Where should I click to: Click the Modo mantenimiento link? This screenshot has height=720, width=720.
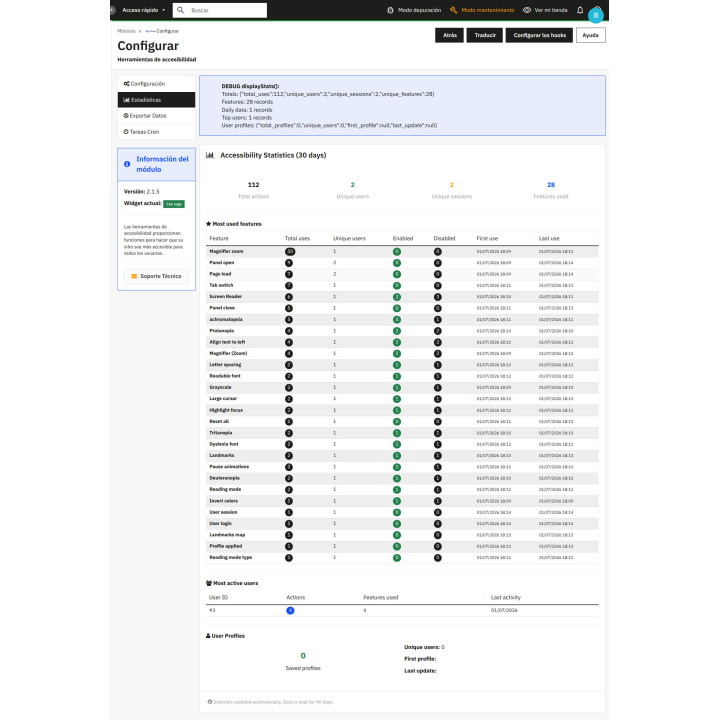[482, 10]
